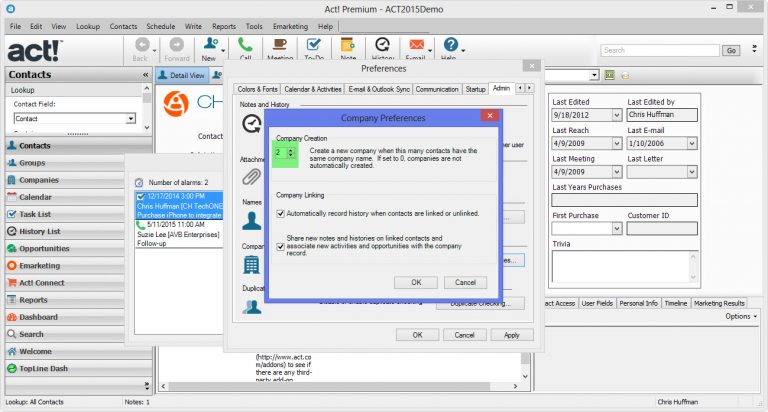
Task: Toggle automatically record history when linked checkbox
Action: pyautogui.click(x=281, y=214)
